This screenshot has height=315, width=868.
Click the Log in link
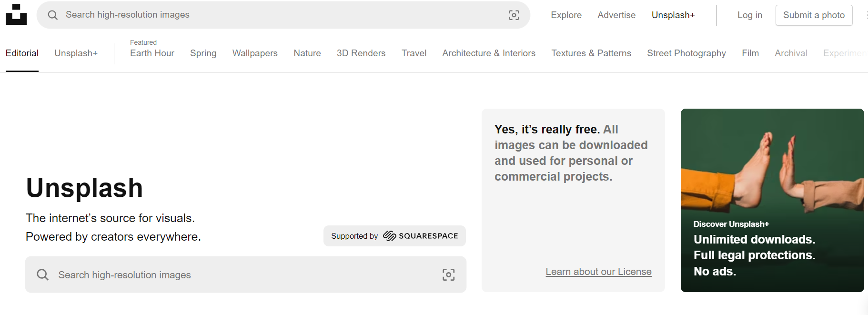[749, 15]
